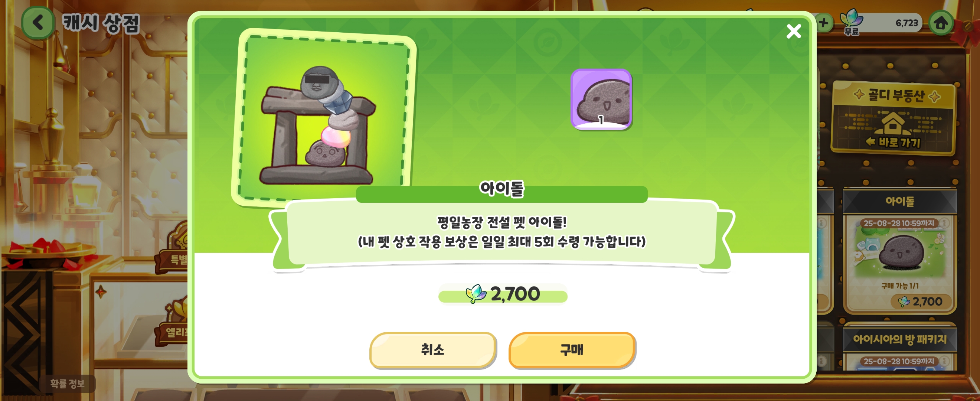Tap the crystal currency icon labeled 무료
The width and height of the screenshot is (980, 401).
click(x=851, y=22)
